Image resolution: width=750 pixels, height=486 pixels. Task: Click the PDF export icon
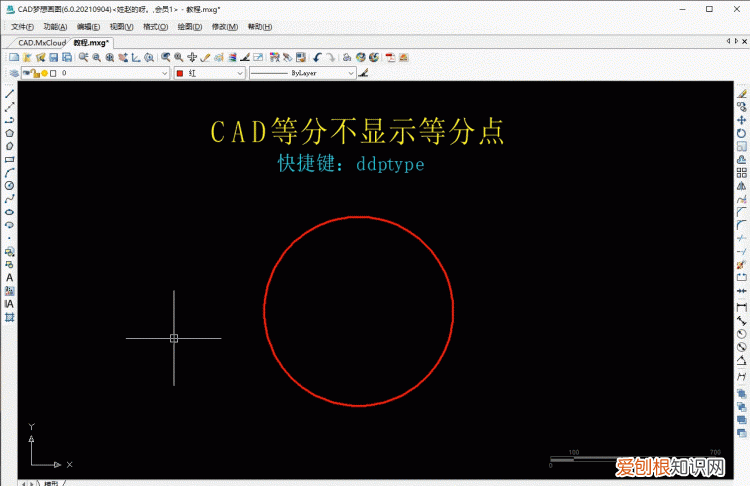[x=390, y=57]
